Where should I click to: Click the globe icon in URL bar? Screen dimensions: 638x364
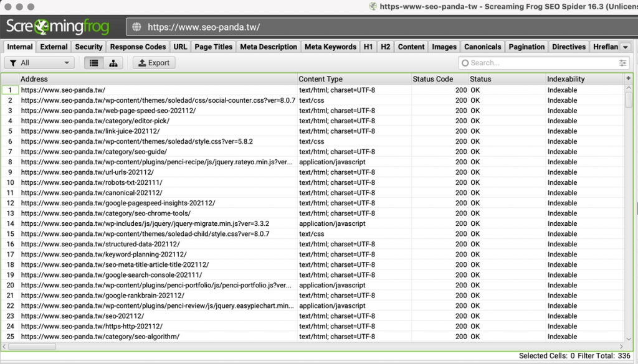[x=136, y=27]
